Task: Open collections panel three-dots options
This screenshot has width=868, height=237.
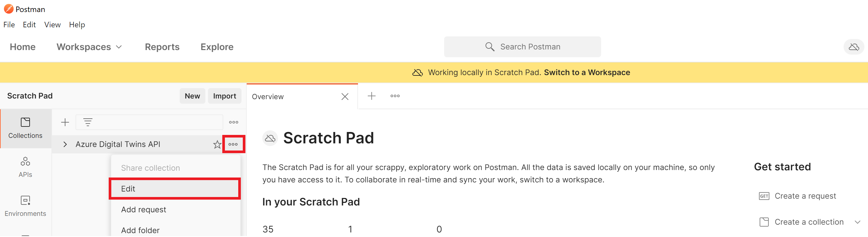Action: [x=233, y=122]
